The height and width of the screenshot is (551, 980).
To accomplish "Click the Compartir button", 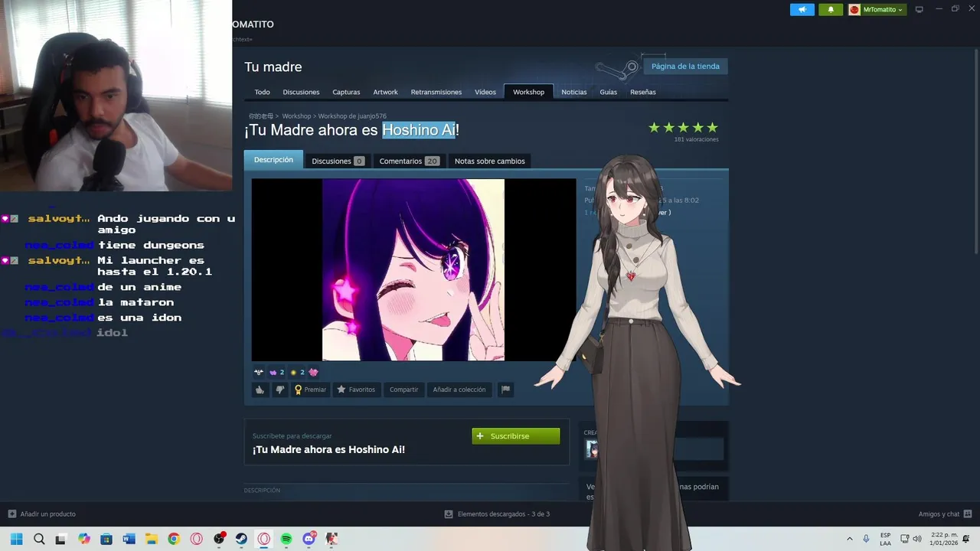I will point(403,390).
